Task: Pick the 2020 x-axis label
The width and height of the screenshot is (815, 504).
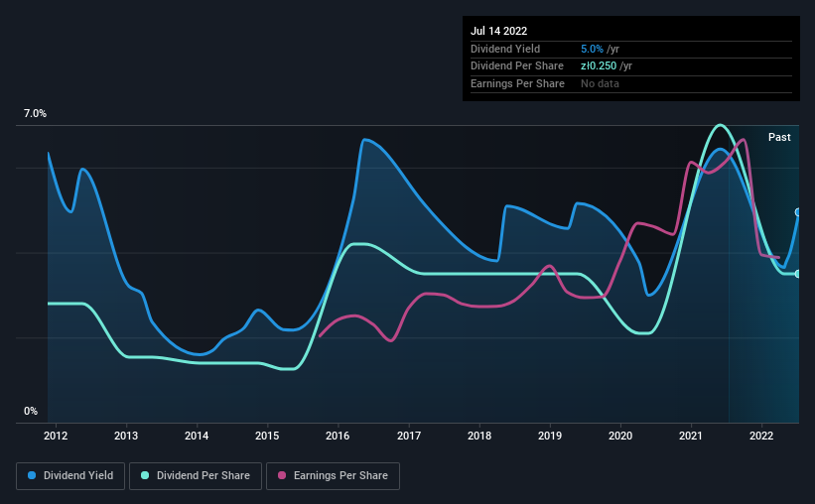Action: click(x=620, y=435)
